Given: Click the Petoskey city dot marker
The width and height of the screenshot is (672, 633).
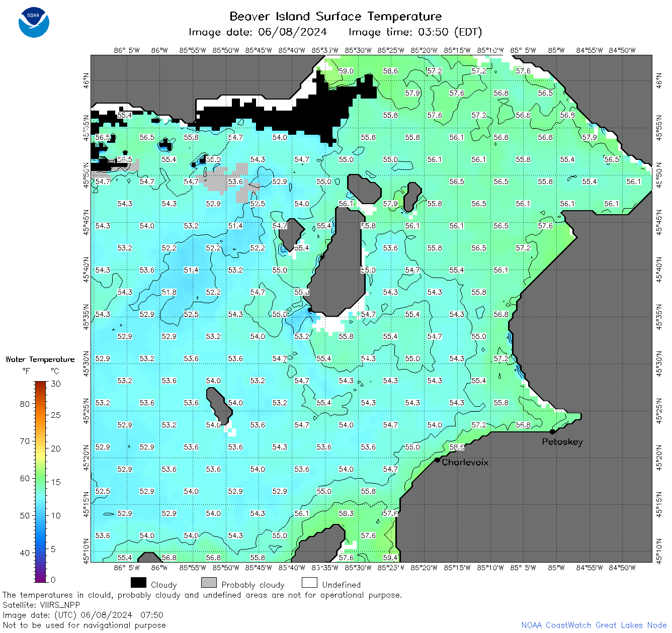Looking at the screenshot, I should pyautogui.click(x=552, y=431).
